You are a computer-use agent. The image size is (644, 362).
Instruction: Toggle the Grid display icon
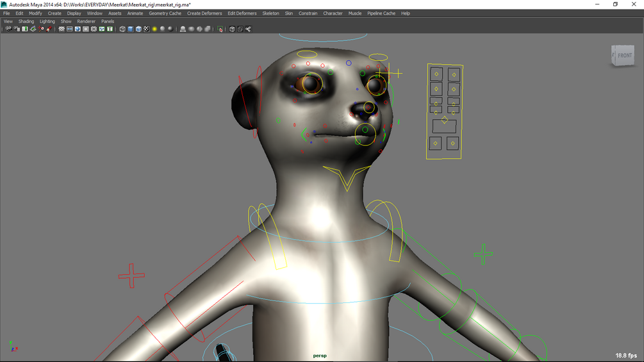pyautogui.click(x=62, y=29)
